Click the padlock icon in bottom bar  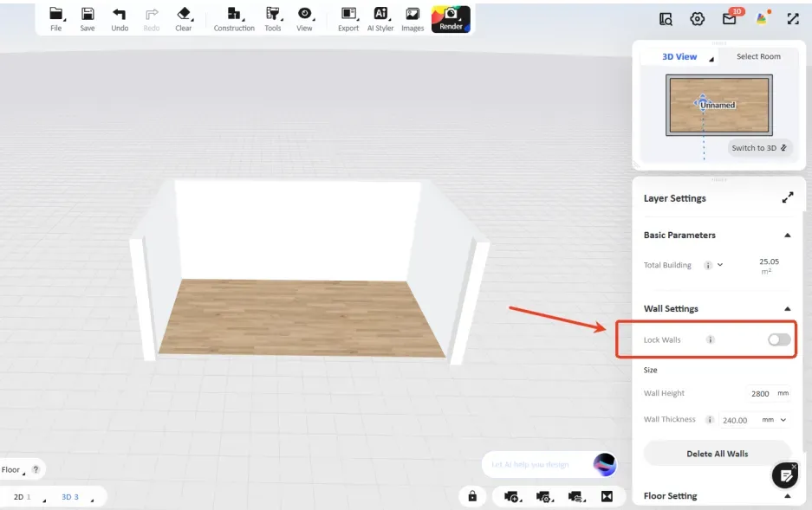coord(472,496)
